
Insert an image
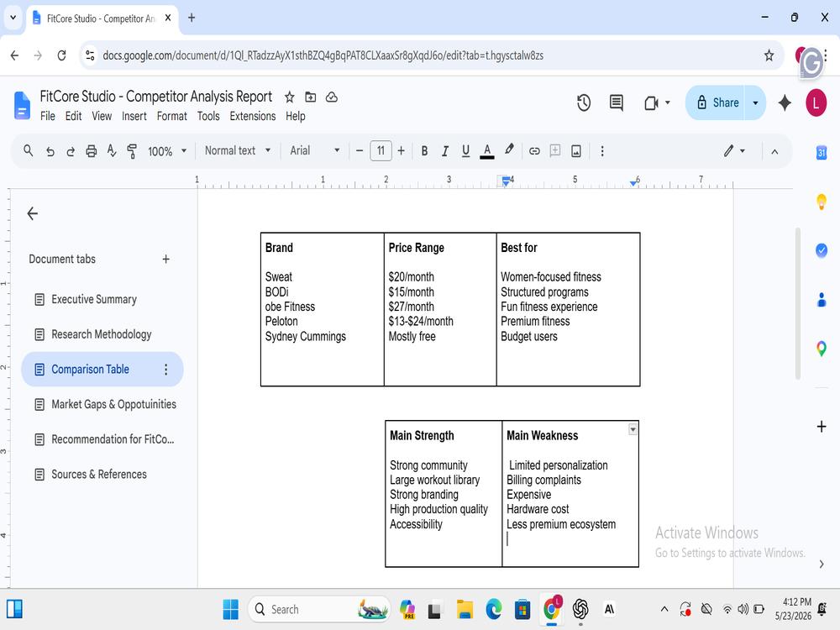[x=576, y=151]
